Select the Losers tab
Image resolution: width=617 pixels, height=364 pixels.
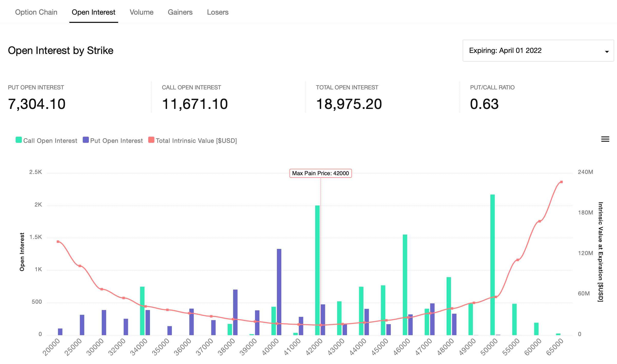[x=218, y=12]
